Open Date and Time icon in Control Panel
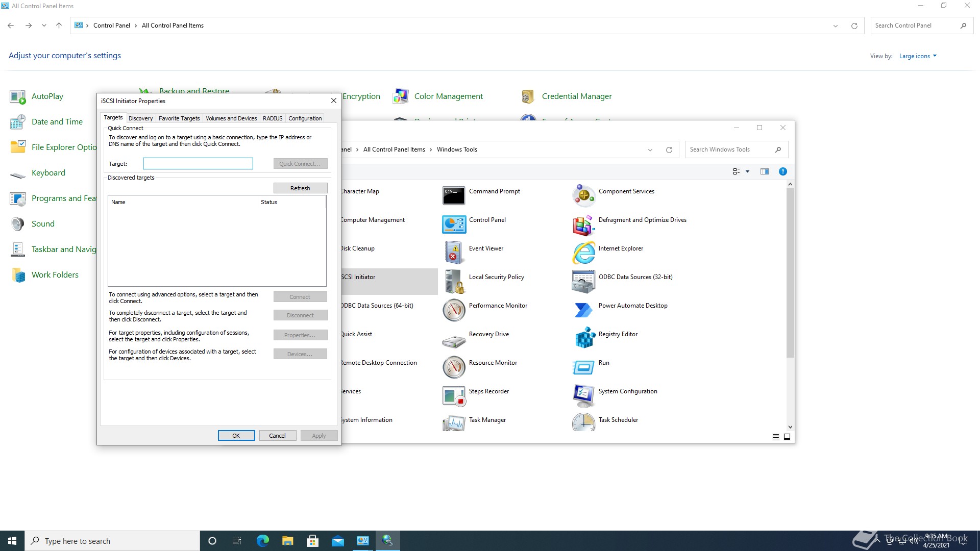Image resolution: width=980 pixels, height=551 pixels. pos(18,122)
